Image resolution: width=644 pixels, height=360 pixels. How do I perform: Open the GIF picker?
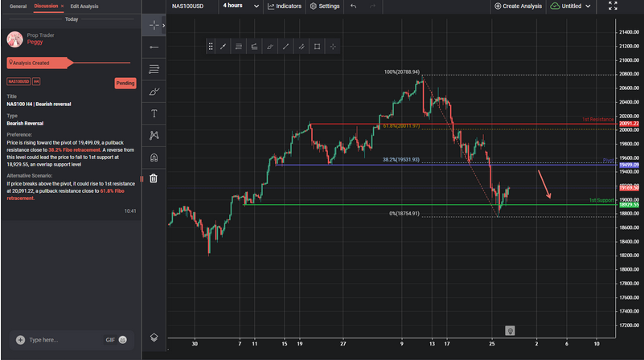(x=110, y=340)
